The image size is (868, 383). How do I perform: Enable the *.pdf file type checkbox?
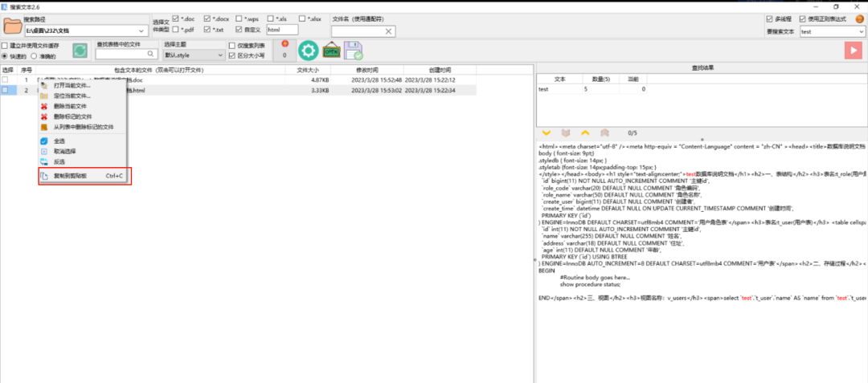(x=175, y=29)
